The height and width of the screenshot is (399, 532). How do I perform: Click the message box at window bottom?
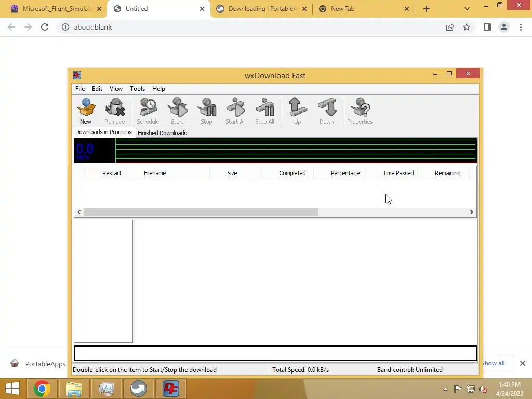pos(275,353)
